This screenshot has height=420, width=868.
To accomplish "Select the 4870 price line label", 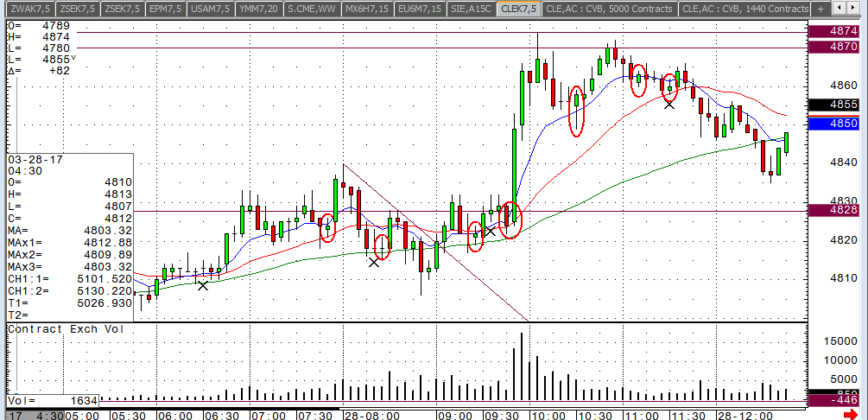I will tap(833, 47).
